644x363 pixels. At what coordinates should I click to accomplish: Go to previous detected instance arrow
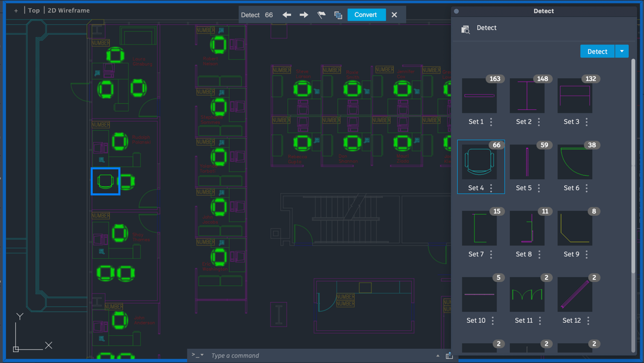[x=287, y=15]
